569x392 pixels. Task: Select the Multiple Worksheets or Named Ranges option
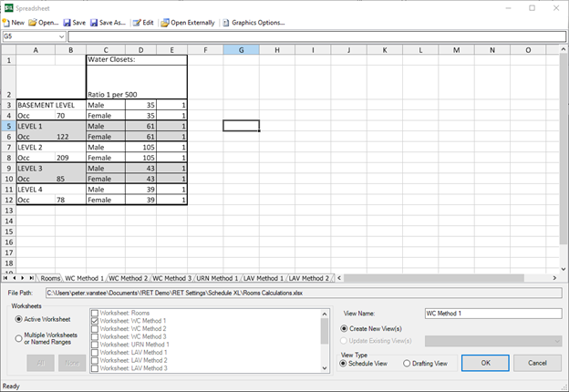click(18, 338)
